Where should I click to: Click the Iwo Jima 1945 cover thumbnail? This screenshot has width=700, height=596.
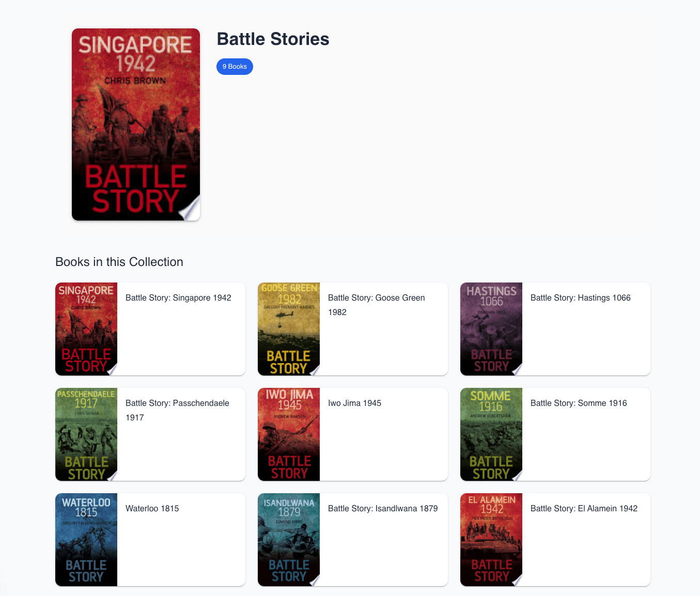[x=289, y=434]
